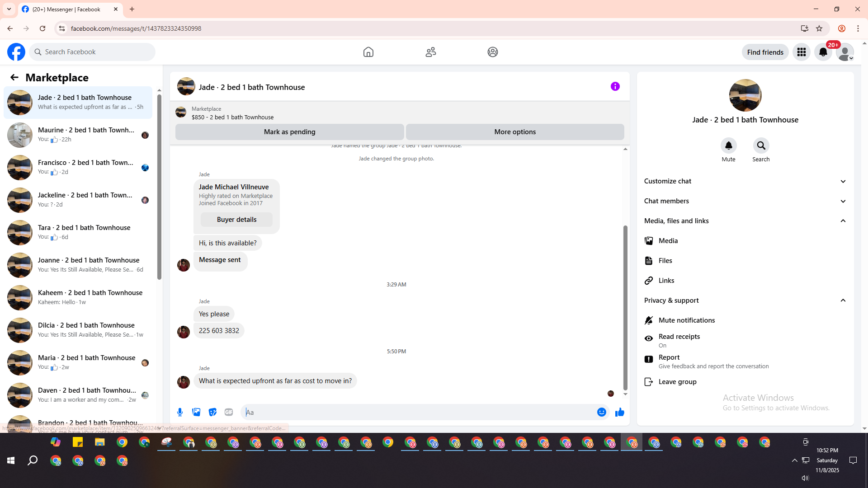The height and width of the screenshot is (488, 868).
Task: Click the conversation scrollbar thumb
Action: pos(625,307)
